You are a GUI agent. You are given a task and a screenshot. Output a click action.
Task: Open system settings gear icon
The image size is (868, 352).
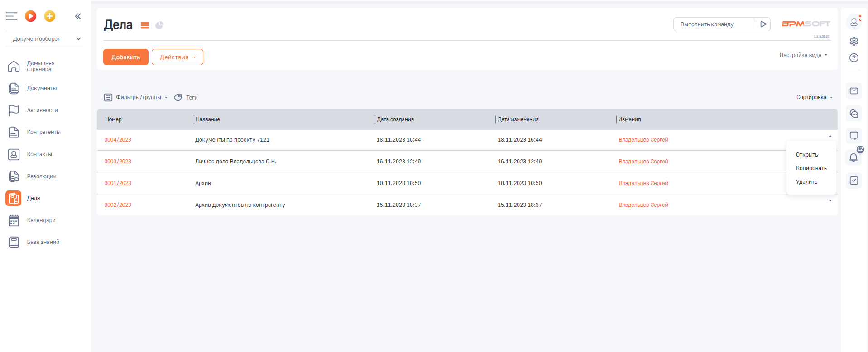click(x=854, y=42)
